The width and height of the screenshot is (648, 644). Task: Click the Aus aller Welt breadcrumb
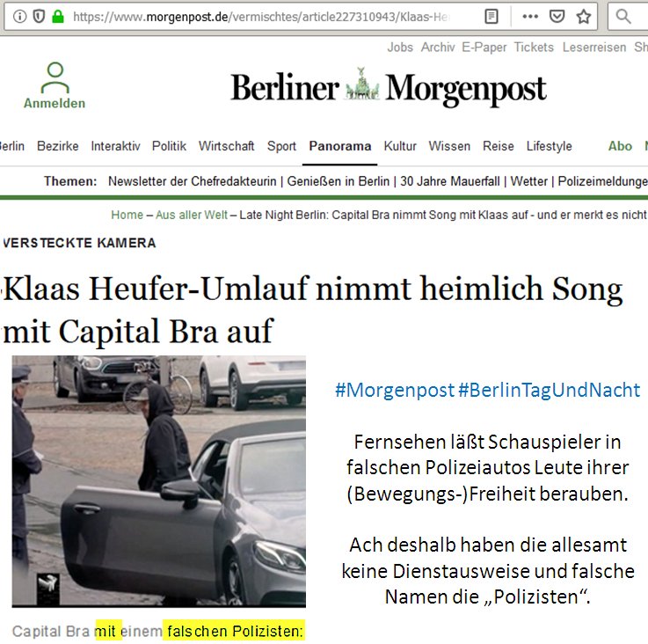192,215
